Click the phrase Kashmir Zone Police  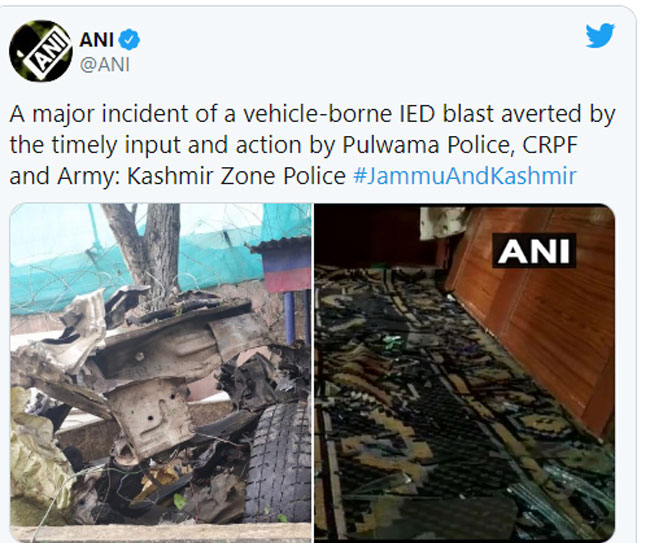tap(236, 176)
